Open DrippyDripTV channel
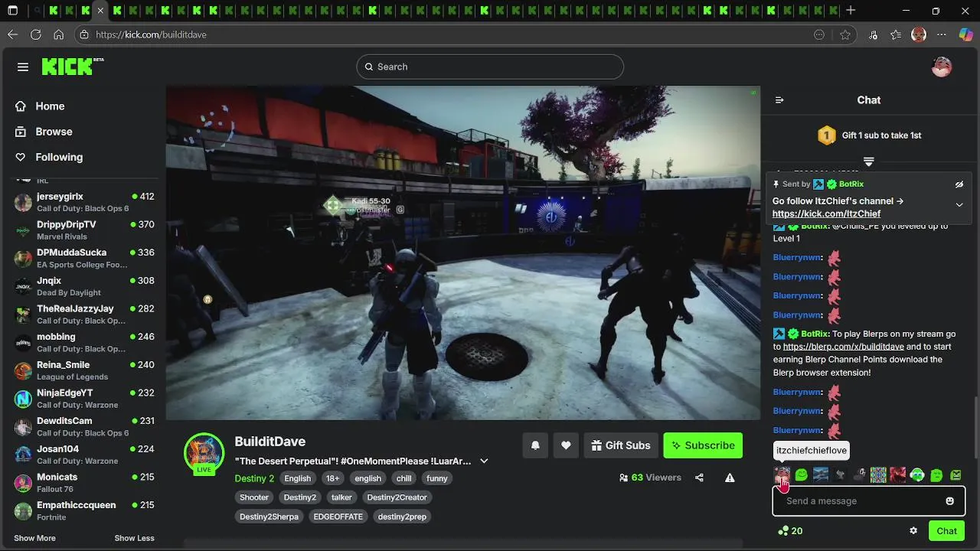Image resolution: width=980 pixels, height=551 pixels. click(84, 230)
